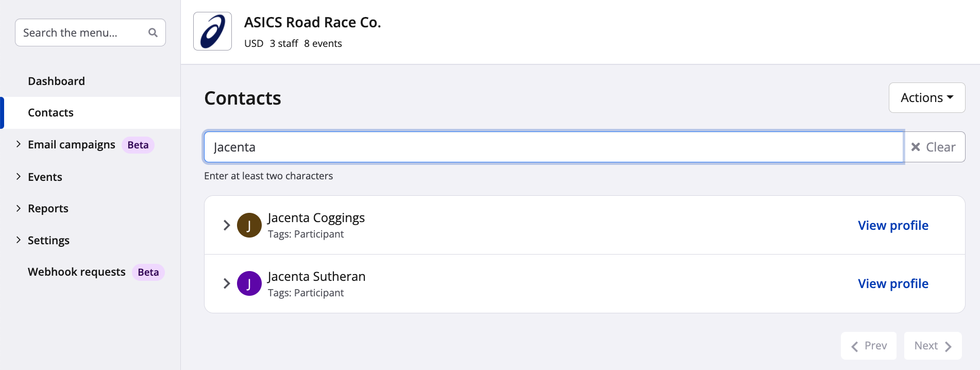The width and height of the screenshot is (980, 370).
Task: Expand Jacenta Sutheran contact row
Action: pyautogui.click(x=226, y=283)
